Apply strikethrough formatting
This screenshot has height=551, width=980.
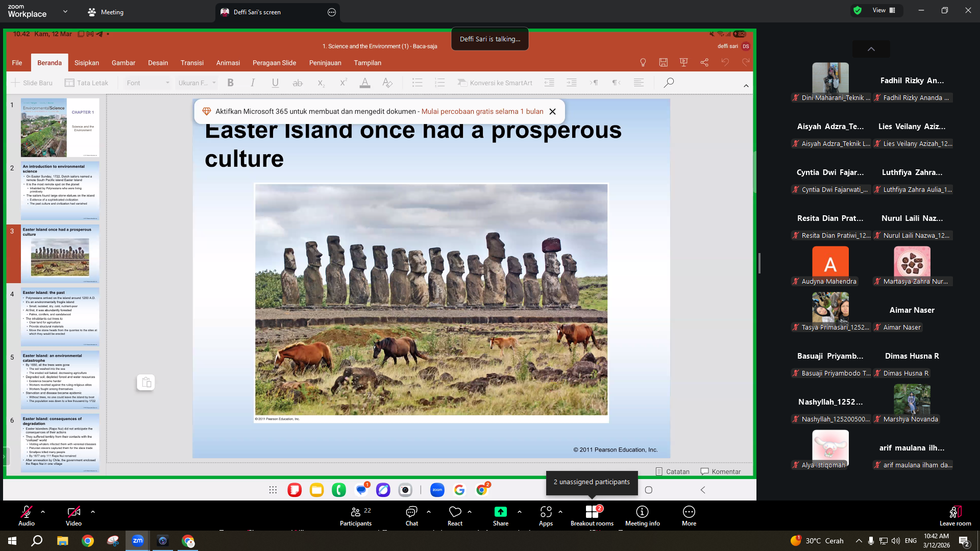[298, 83]
